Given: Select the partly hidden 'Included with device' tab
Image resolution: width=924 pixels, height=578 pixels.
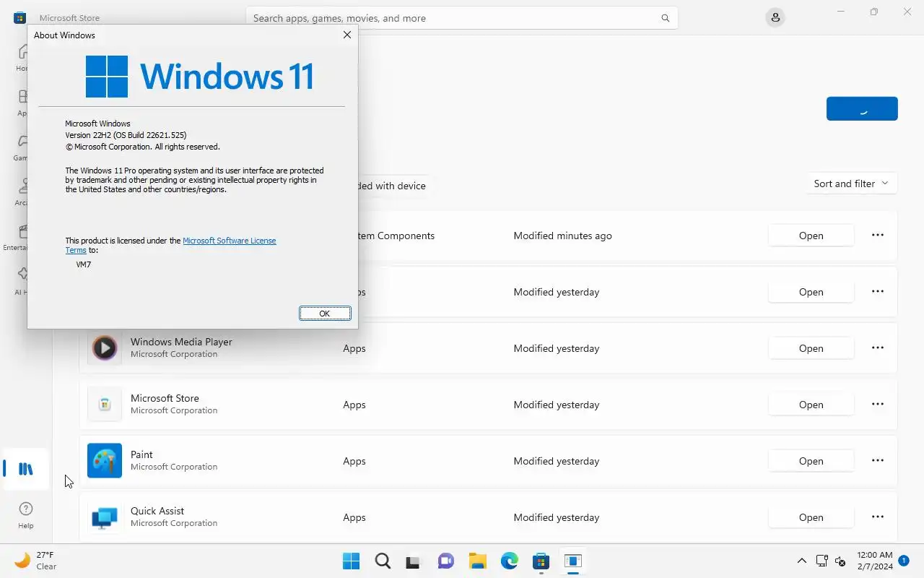Looking at the screenshot, I should pyautogui.click(x=393, y=186).
